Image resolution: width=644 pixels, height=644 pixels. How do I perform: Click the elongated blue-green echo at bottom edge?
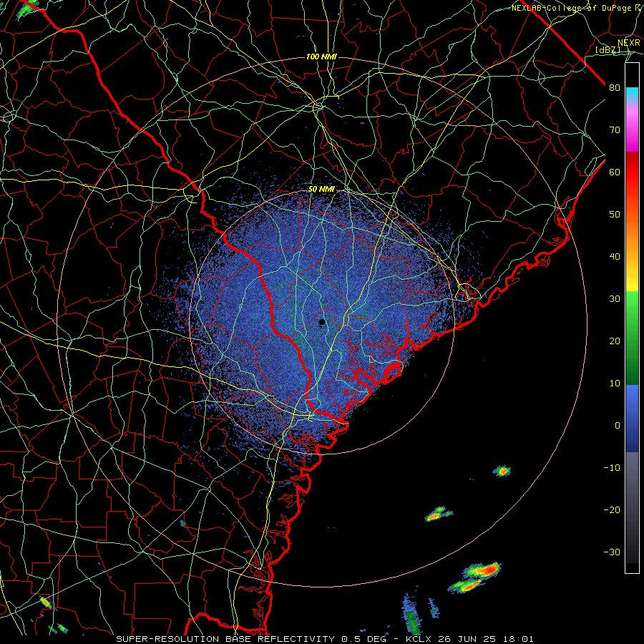point(411,615)
